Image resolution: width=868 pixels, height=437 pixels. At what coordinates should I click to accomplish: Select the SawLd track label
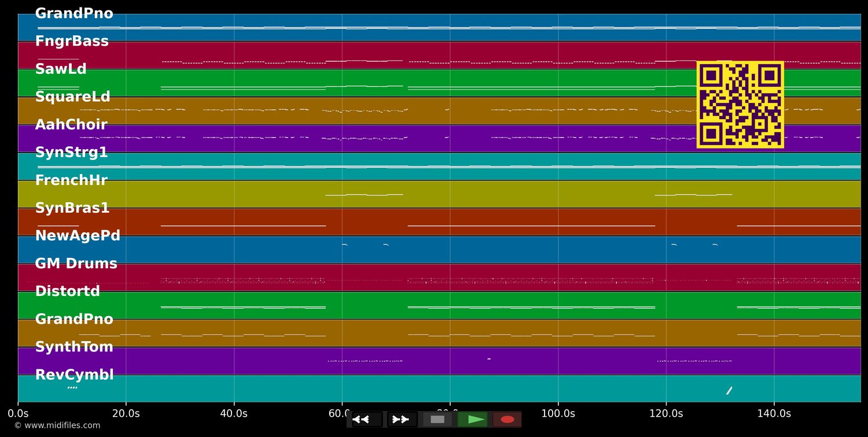(x=61, y=69)
